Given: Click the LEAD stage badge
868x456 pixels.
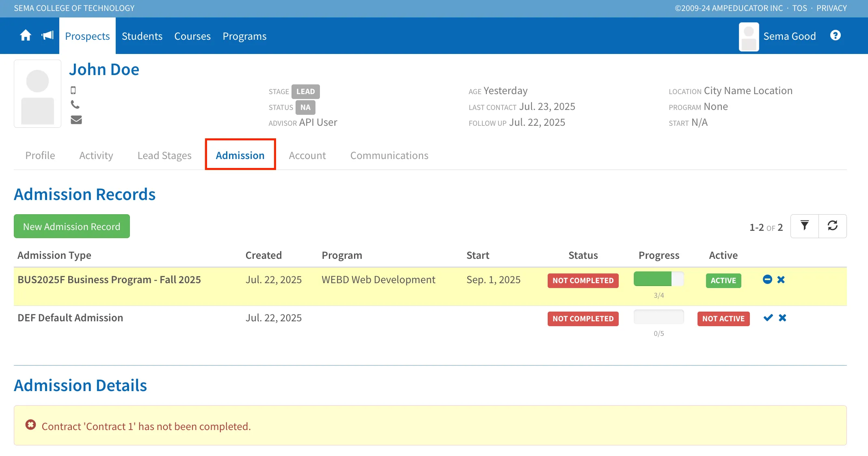Looking at the screenshot, I should (x=305, y=92).
